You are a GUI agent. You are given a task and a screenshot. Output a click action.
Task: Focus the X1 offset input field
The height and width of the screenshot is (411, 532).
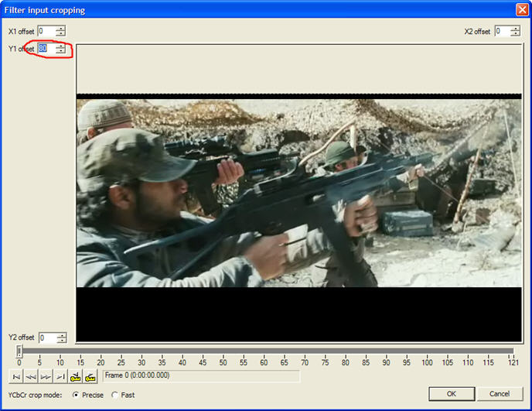tap(47, 31)
